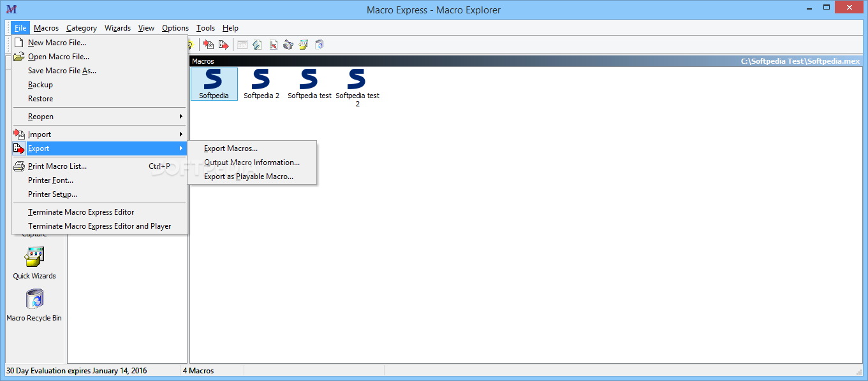Click the 4 Macros status text
Viewport: 868px width, 381px height.
[x=198, y=371]
